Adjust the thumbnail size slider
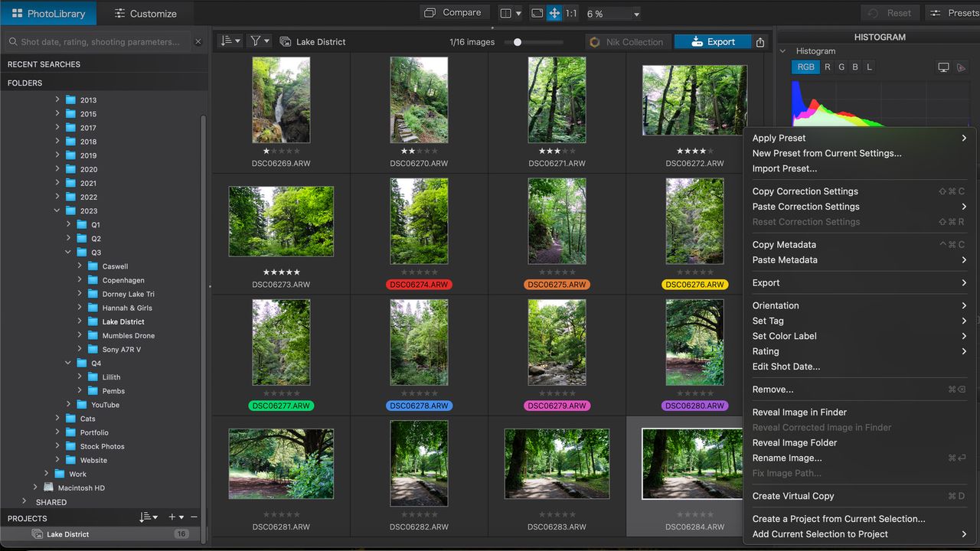This screenshot has height=551, width=980. click(518, 42)
